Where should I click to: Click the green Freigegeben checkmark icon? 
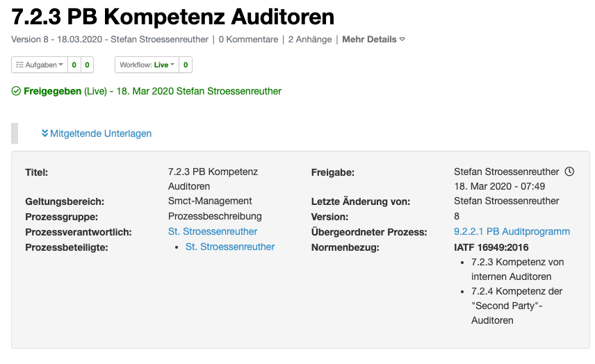pos(16,91)
